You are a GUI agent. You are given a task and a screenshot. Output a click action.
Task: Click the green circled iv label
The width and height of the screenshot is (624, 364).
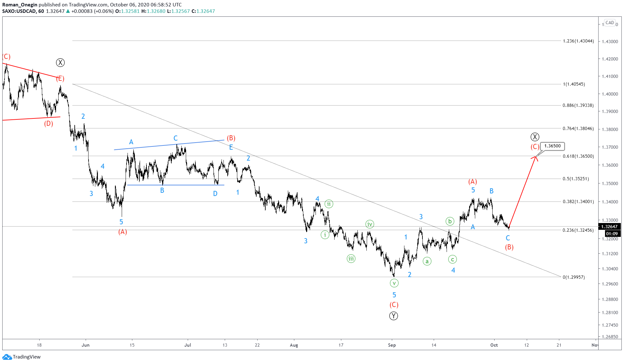(x=370, y=224)
